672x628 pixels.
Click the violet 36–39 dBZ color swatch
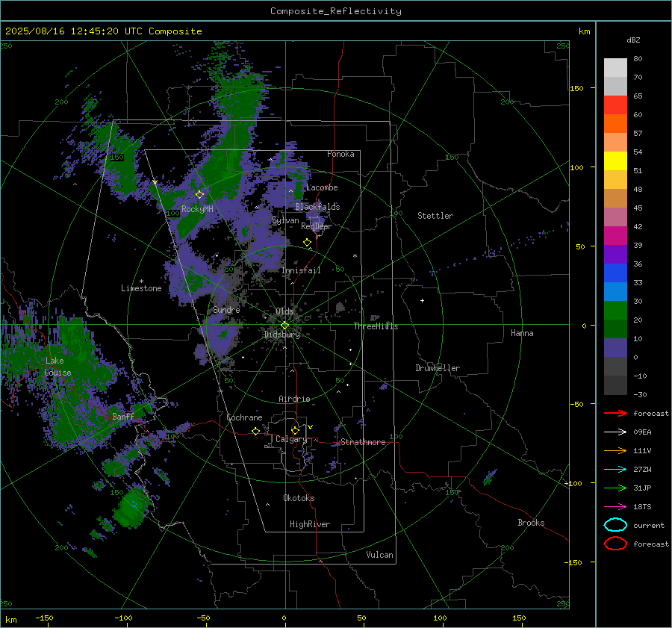coord(615,255)
